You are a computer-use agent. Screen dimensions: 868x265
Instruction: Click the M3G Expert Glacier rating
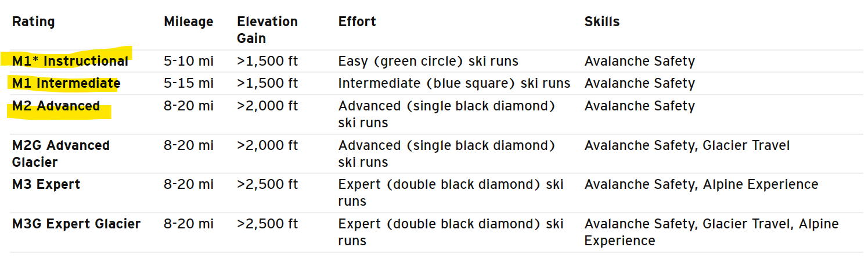point(76,224)
